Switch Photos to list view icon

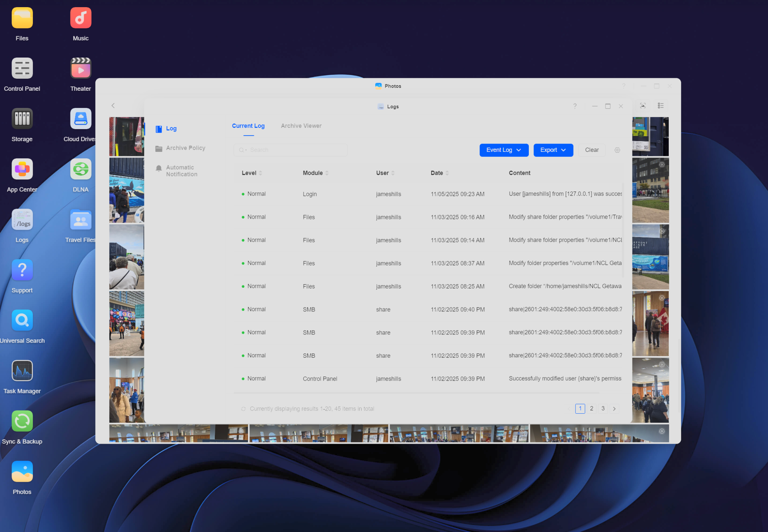click(660, 106)
